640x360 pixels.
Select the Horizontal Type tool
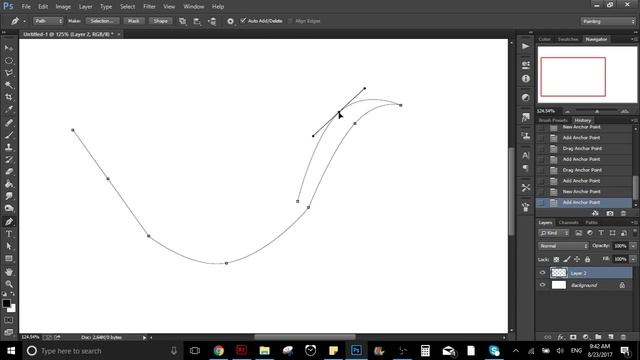pyautogui.click(x=9, y=234)
